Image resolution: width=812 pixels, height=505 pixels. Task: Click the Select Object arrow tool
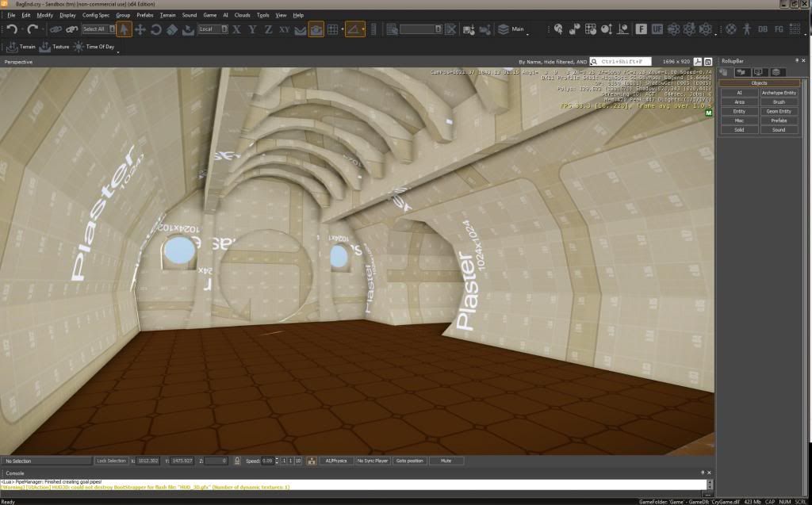click(x=124, y=29)
